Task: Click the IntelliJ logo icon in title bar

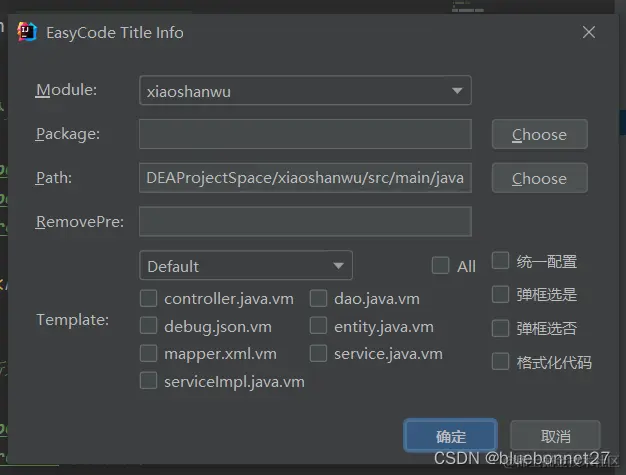Action: (27, 32)
